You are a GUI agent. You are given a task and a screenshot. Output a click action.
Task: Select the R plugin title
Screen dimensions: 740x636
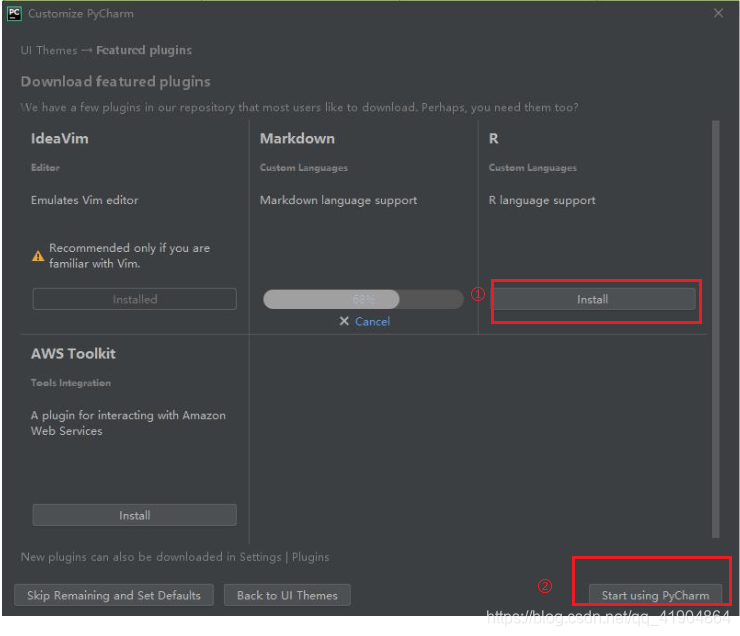coord(493,139)
